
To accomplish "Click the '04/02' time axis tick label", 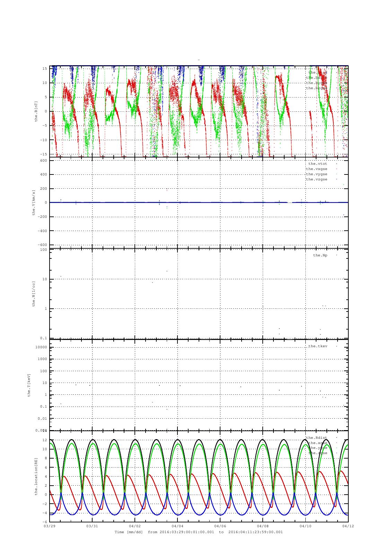I will pos(135,526).
